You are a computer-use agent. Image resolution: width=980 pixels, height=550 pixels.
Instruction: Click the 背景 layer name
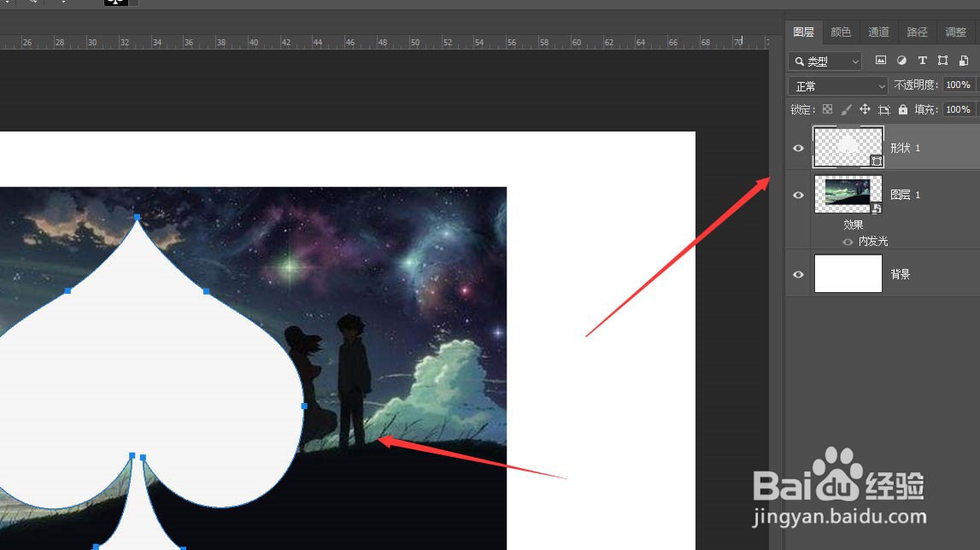pos(900,274)
